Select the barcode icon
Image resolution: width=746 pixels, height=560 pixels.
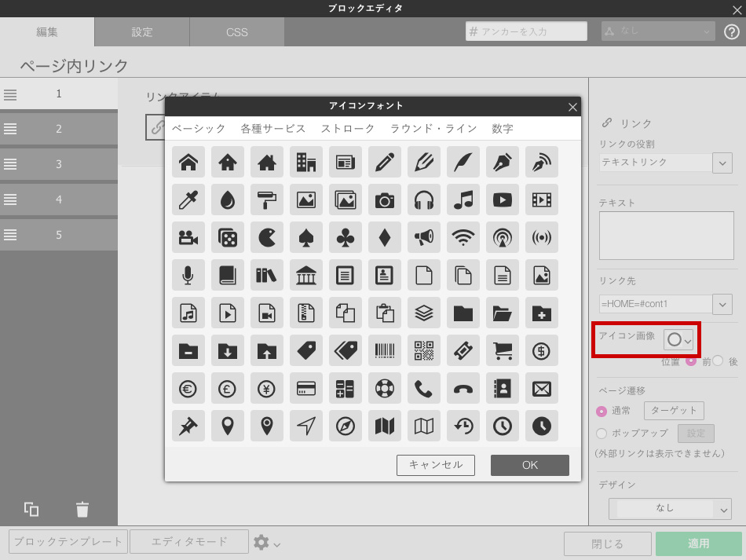pyautogui.click(x=385, y=351)
